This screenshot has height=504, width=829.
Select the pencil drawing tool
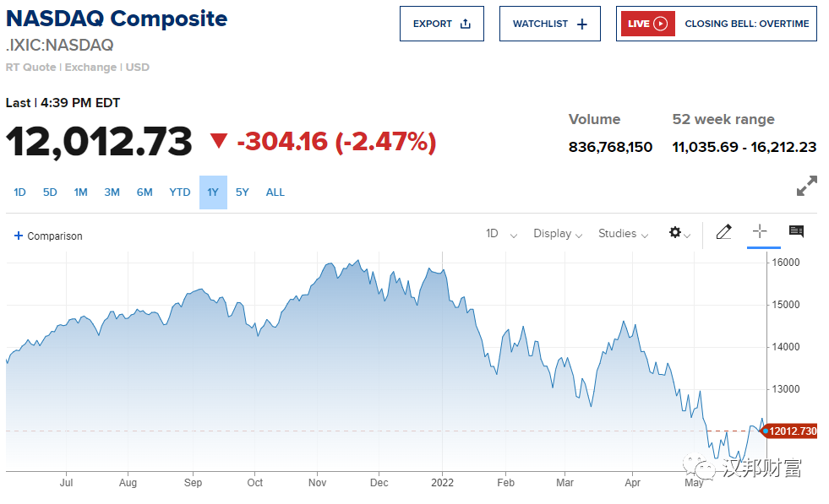click(723, 232)
